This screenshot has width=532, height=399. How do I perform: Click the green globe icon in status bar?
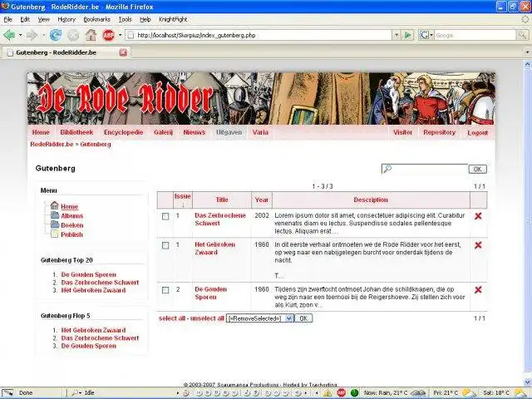[355, 393]
